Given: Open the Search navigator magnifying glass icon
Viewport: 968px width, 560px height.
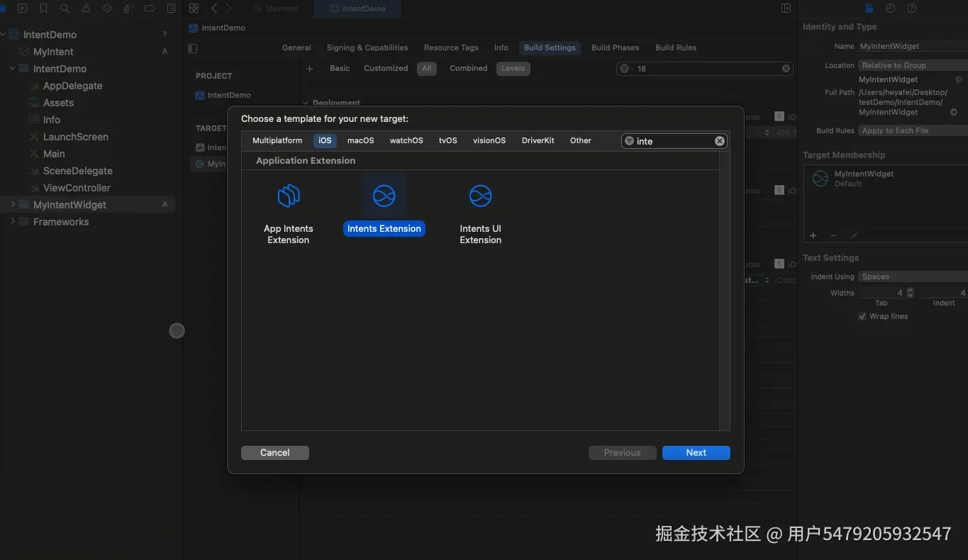Looking at the screenshot, I should point(64,8).
